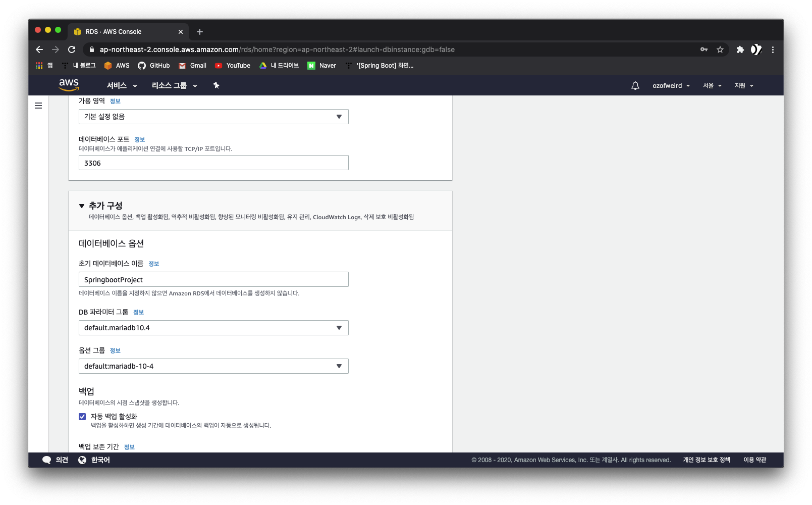
Task: Close the RDS AWS Console tab
Action: click(x=181, y=32)
